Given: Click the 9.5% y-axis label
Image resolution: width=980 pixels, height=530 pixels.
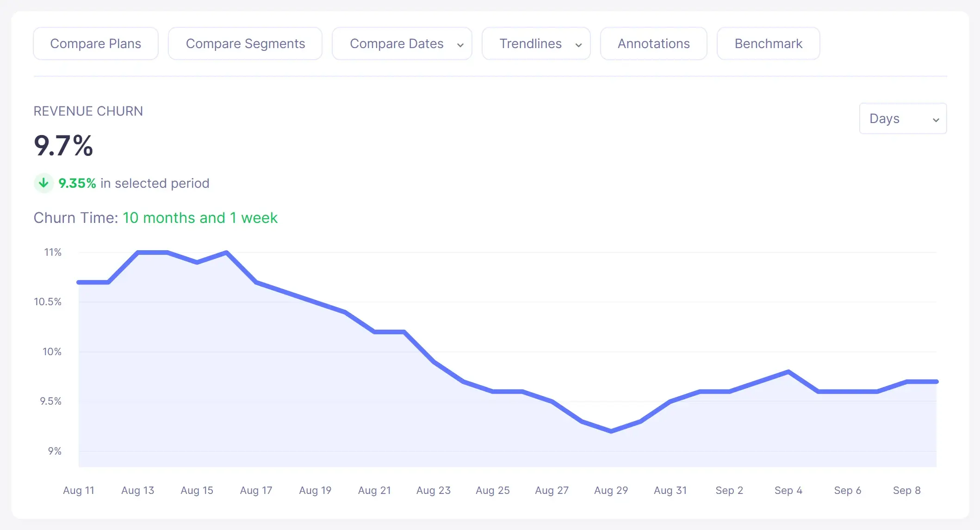Looking at the screenshot, I should pos(50,401).
